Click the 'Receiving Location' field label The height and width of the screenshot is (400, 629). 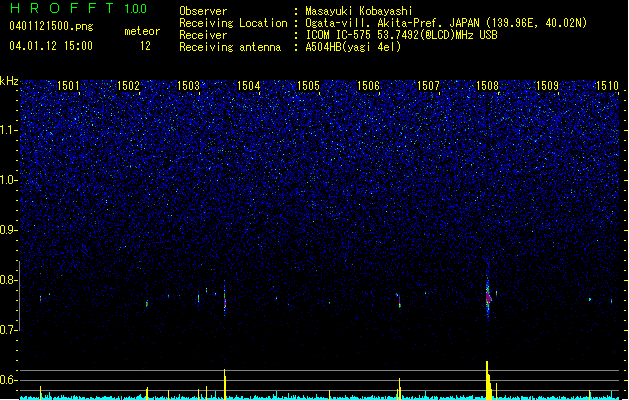(233, 23)
